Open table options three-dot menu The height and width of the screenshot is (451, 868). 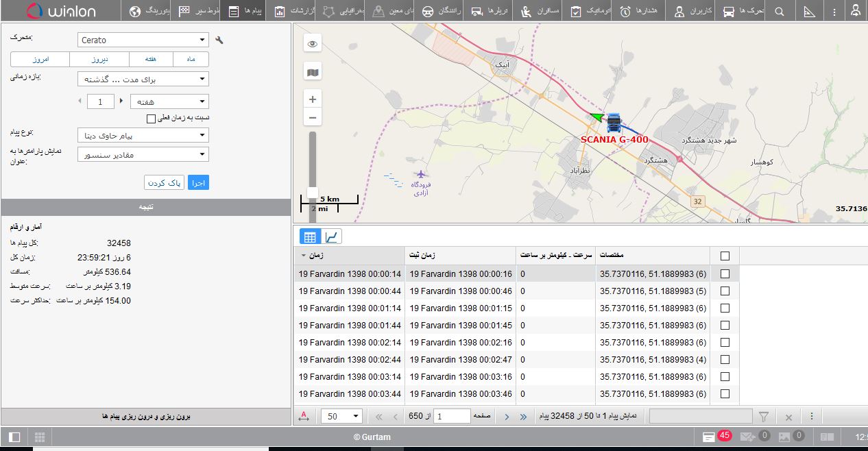coord(812,417)
